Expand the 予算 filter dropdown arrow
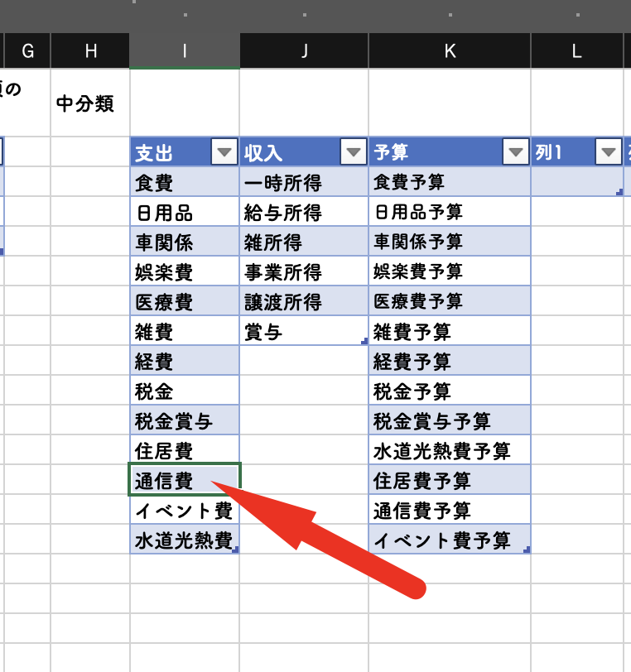The width and height of the screenshot is (631, 672). [516, 152]
